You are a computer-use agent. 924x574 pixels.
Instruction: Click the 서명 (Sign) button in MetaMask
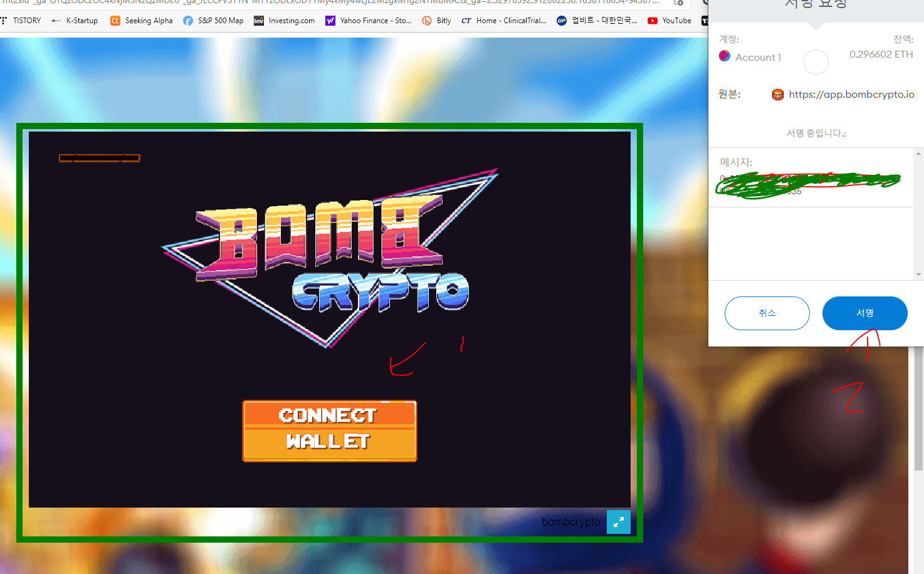(x=865, y=313)
